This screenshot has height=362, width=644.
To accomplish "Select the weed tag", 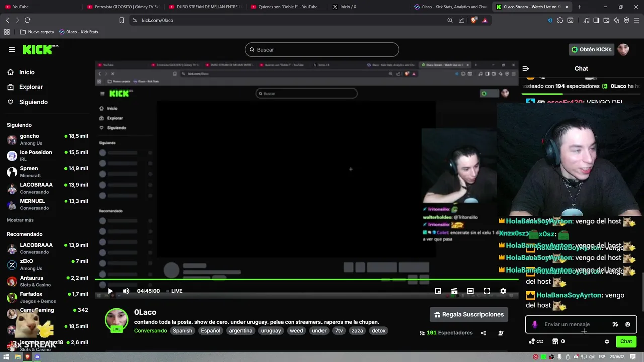I will 296,331.
